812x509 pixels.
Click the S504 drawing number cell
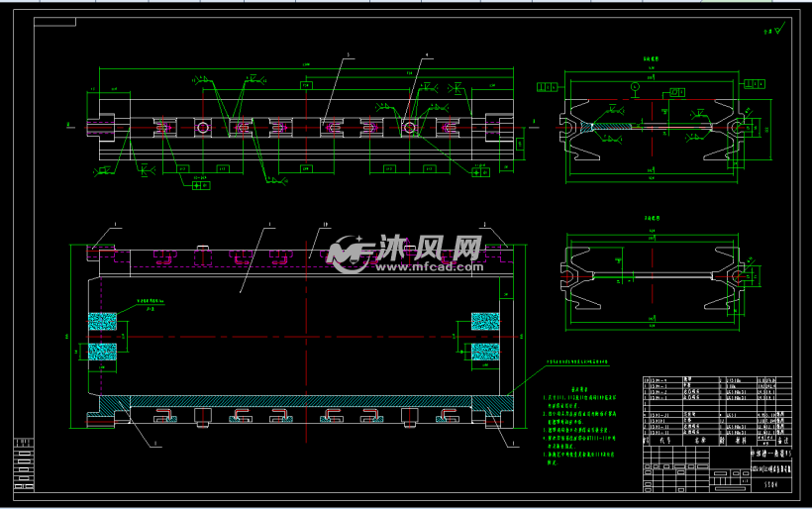click(x=769, y=485)
